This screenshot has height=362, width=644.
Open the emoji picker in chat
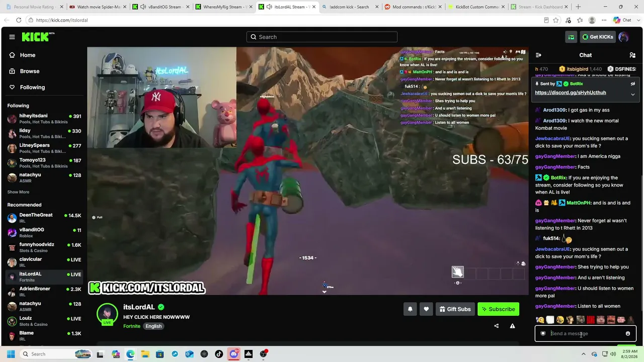pyautogui.click(x=627, y=333)
